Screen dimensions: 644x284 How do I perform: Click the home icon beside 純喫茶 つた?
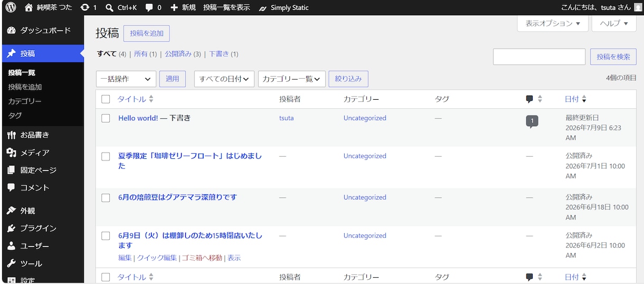coord(29,7)
